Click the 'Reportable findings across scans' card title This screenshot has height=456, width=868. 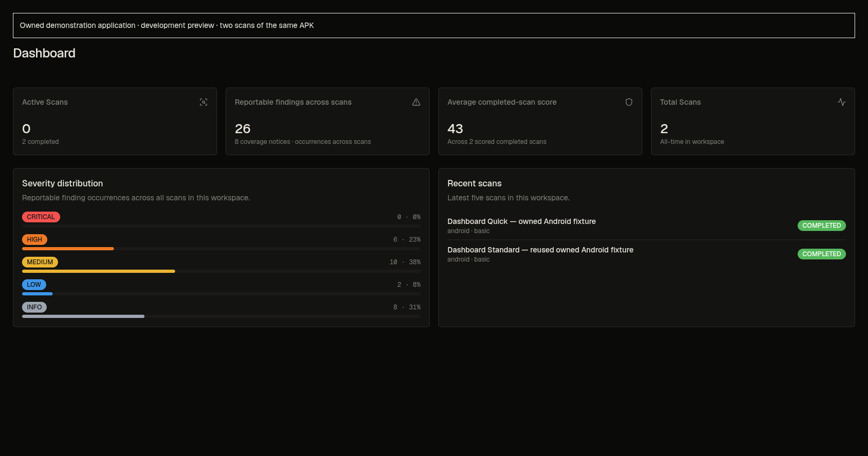(293, 102)
